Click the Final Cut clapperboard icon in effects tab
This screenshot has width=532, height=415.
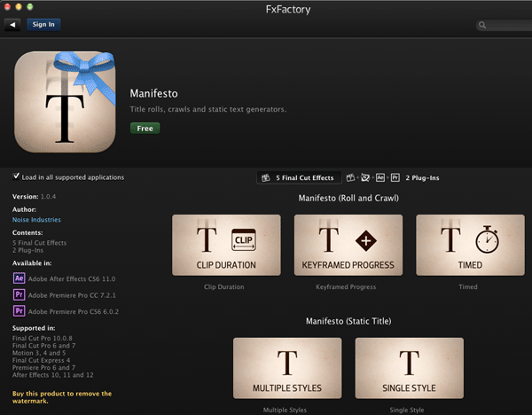[x=266, y=177]
